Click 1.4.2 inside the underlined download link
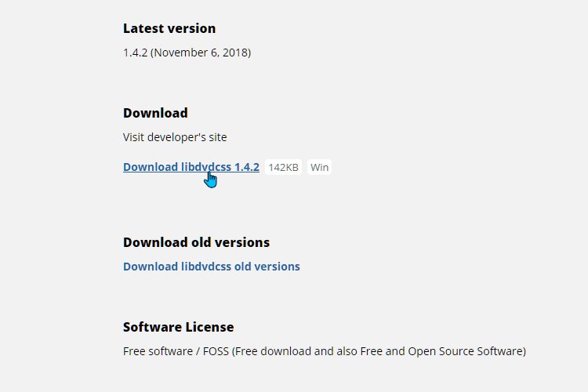 [247, 167]
